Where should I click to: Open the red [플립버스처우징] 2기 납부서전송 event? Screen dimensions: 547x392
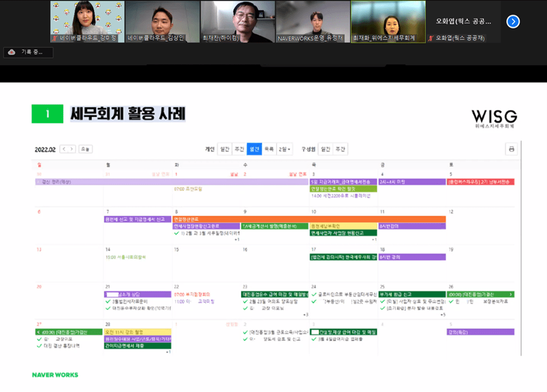point(481,182)
